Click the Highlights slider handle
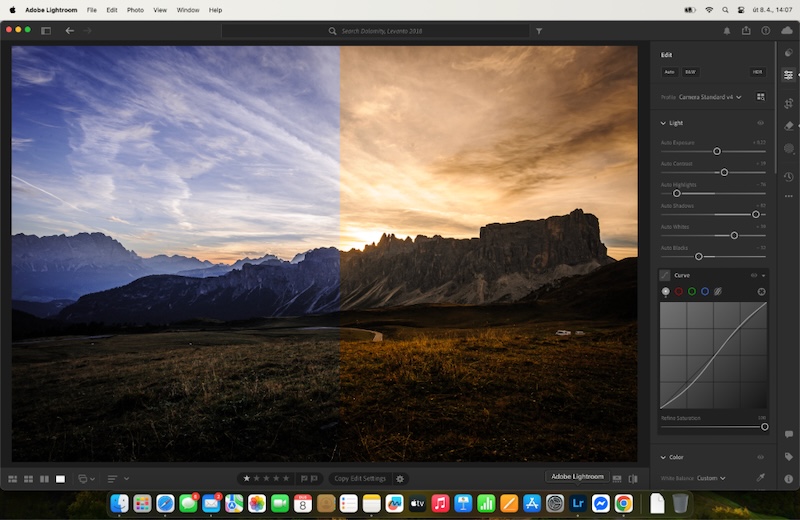800x520 pixels. [x=677, y=193]
